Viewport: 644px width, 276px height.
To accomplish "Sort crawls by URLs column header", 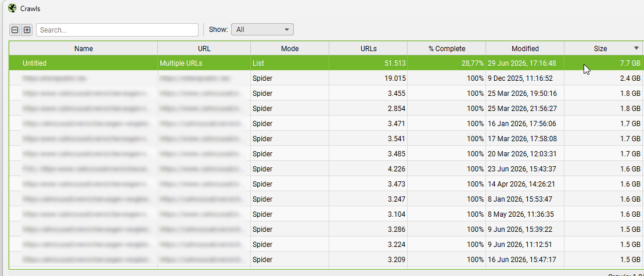I will tap(368, 48).
